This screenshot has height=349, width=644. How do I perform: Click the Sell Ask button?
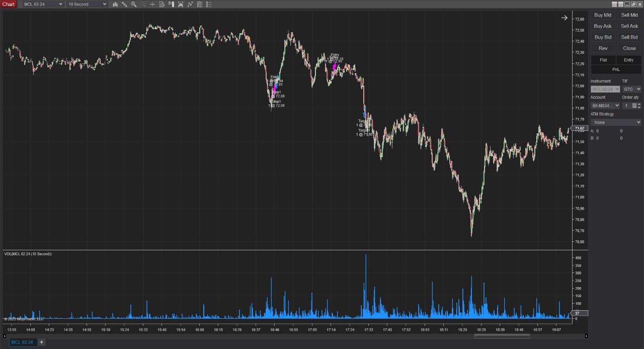[x=629, y=26]
